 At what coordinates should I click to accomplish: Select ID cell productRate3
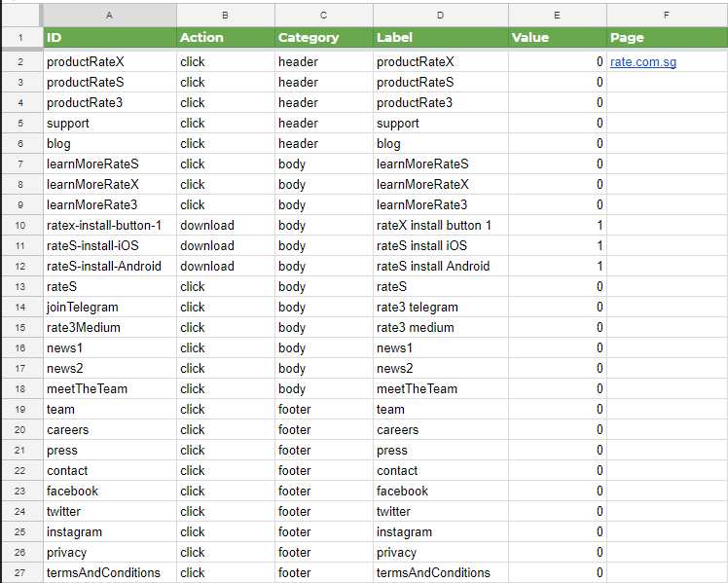coord(110,102)
